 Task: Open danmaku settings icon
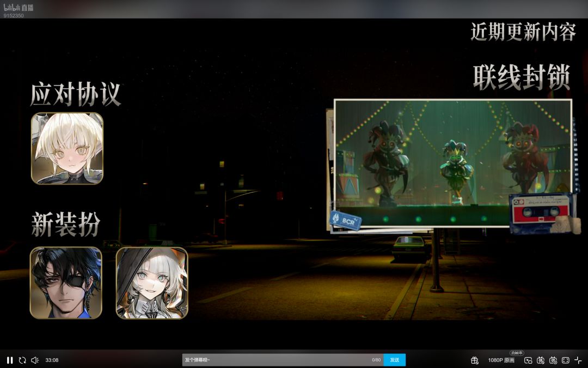553,360
